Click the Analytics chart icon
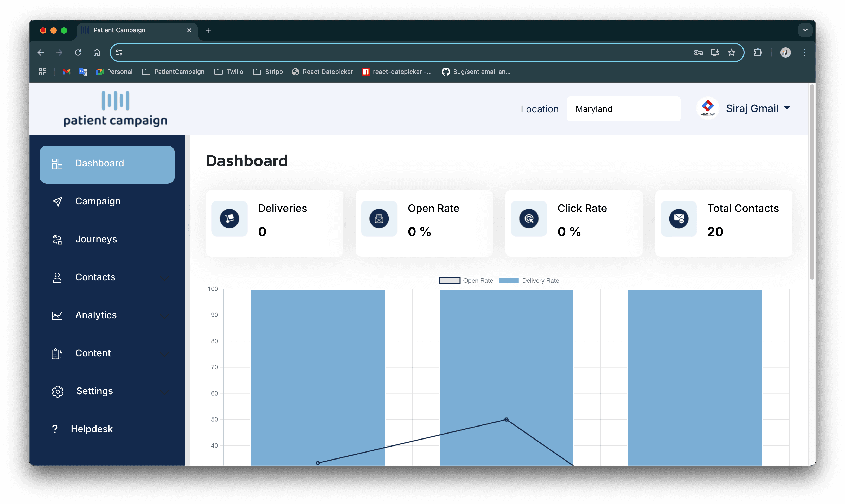845x504 pixels. 57,315
